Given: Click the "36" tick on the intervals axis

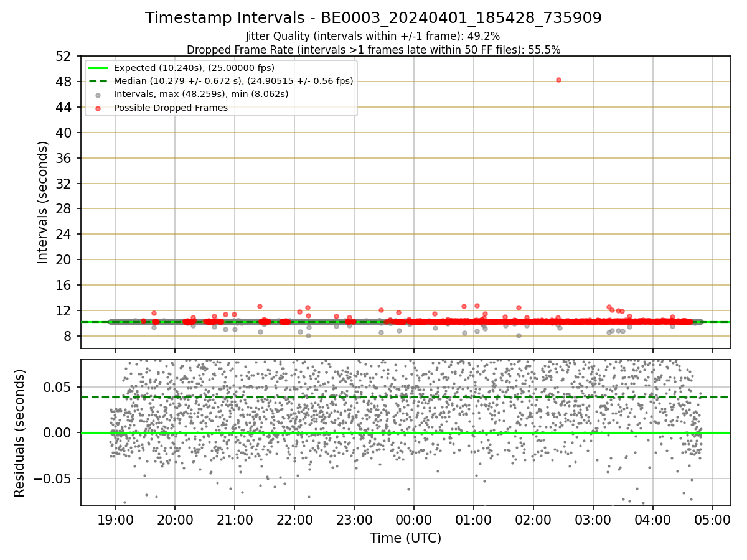Looking at the screenshot, I should 65,158.
